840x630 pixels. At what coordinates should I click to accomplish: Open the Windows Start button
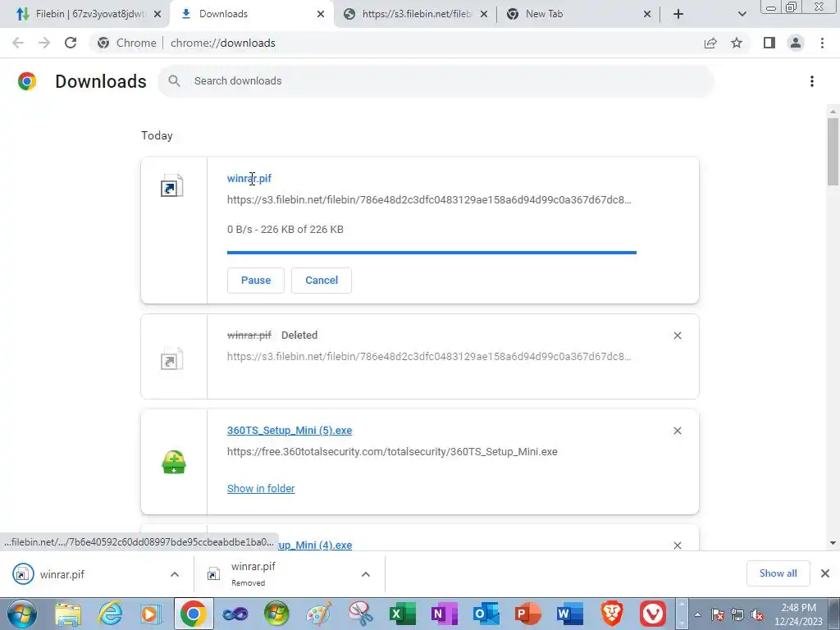[22, 614]
